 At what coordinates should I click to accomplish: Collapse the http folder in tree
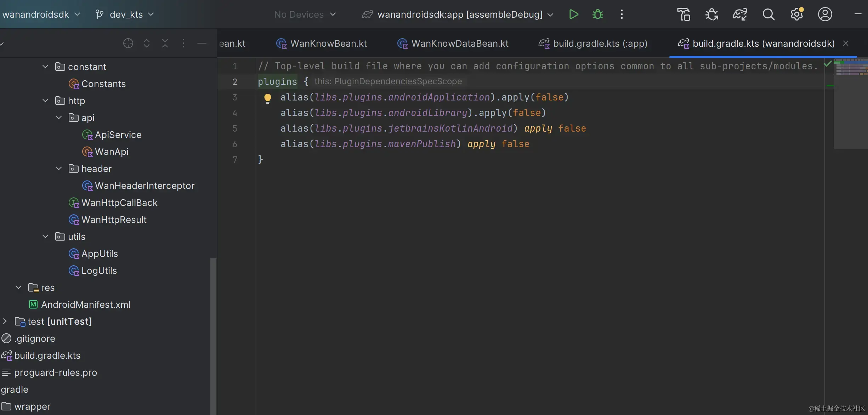tap(45, 101)
